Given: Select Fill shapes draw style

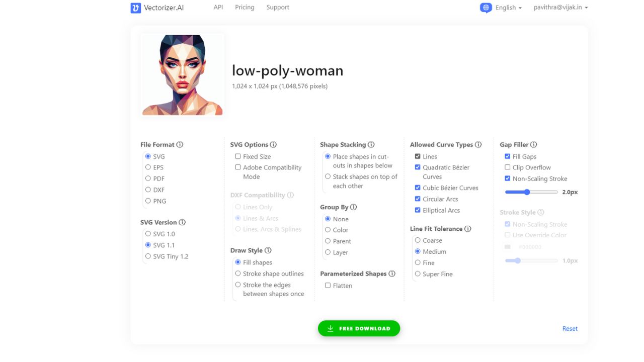Looking at the screenshot, I should (x=238, y=262).
